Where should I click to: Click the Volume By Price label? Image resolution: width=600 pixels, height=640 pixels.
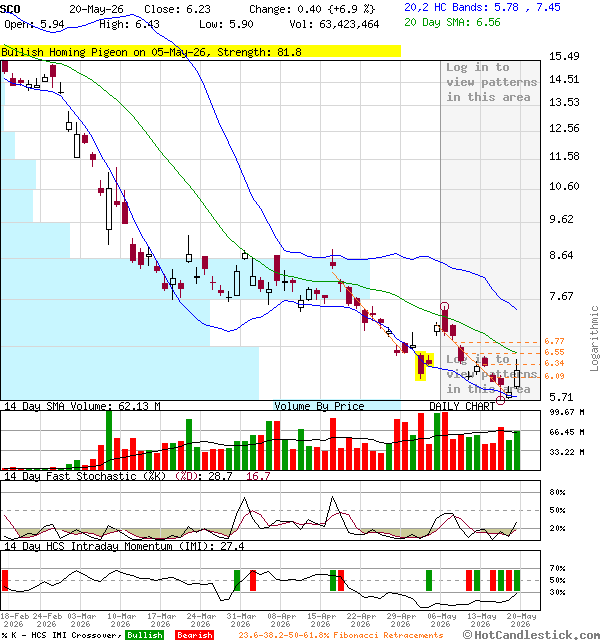pos(319,406)
